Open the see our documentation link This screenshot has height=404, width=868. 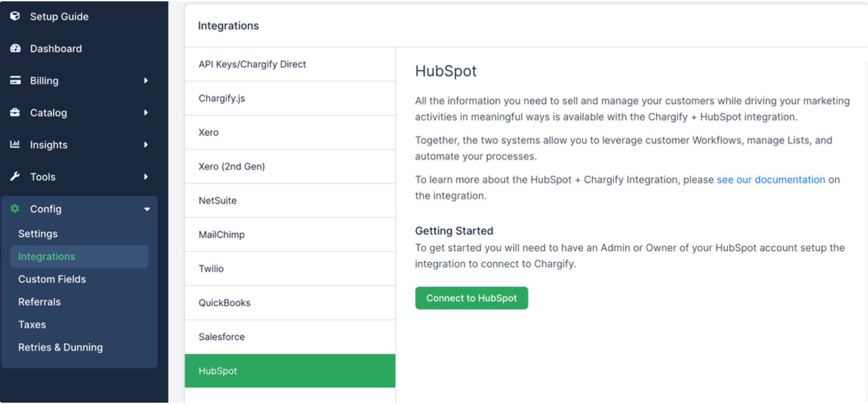(x=771, y=180)
